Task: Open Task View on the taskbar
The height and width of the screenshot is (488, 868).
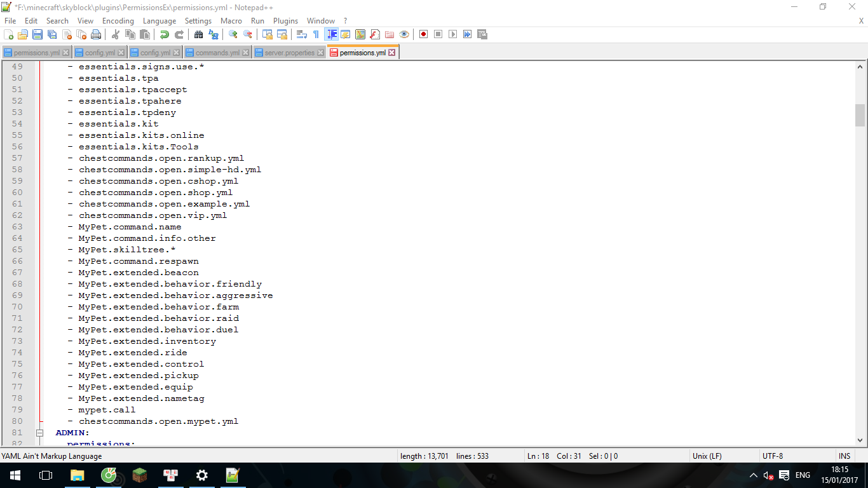Action: click(46, 475)
